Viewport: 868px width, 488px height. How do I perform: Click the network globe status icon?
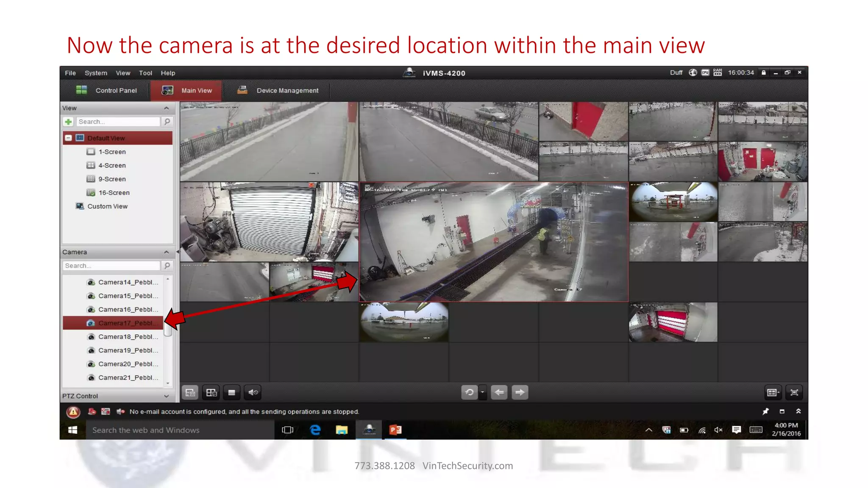(x=693, y=72)
